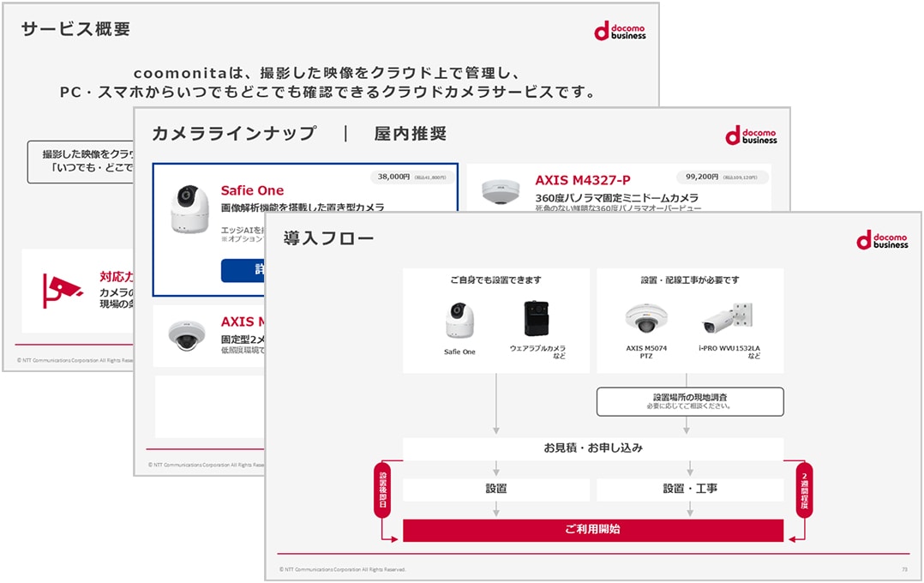The width and height of the screenshot is (924, 583).
Task: Click docomo business logo on カメララインナップ slide
Action: click(x=751, y=135)
